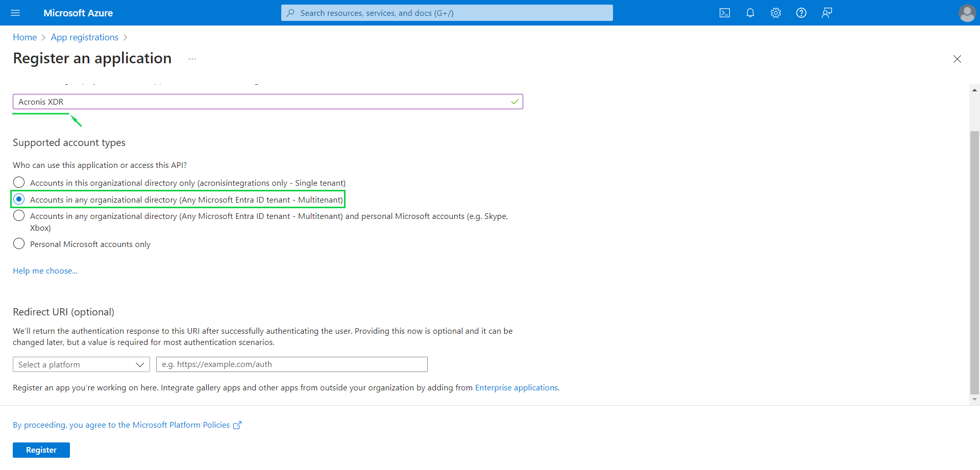Navigate to App registrations breadcrumb

(84, 37)
